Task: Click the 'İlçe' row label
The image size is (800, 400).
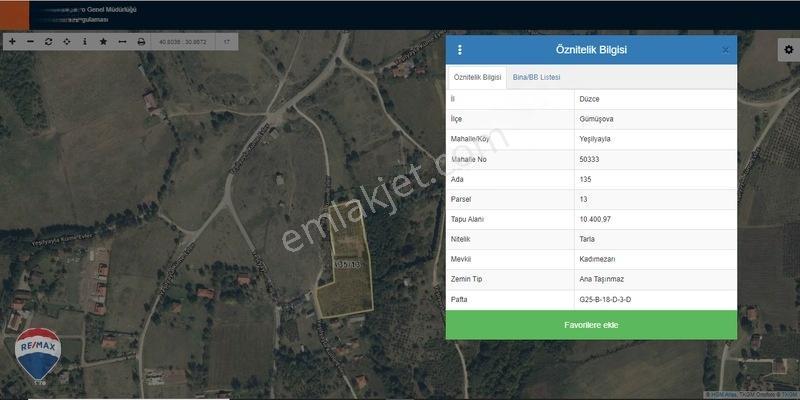Action: (x=456, y=119)
